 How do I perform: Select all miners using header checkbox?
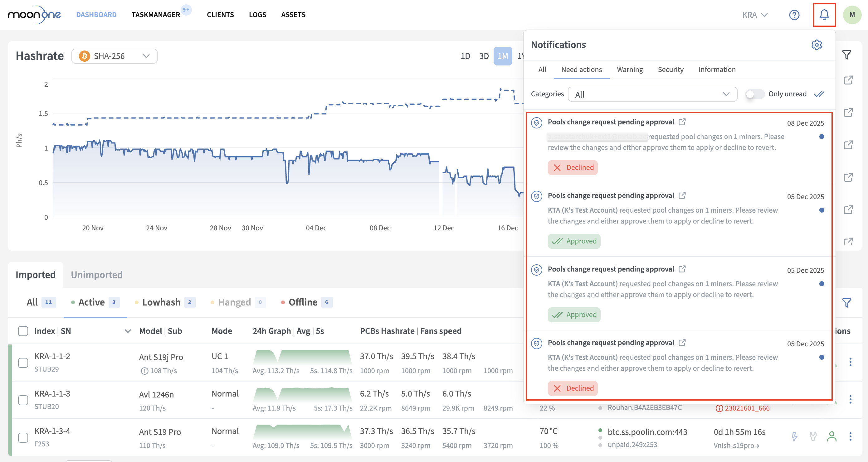(x=23, y=331)
